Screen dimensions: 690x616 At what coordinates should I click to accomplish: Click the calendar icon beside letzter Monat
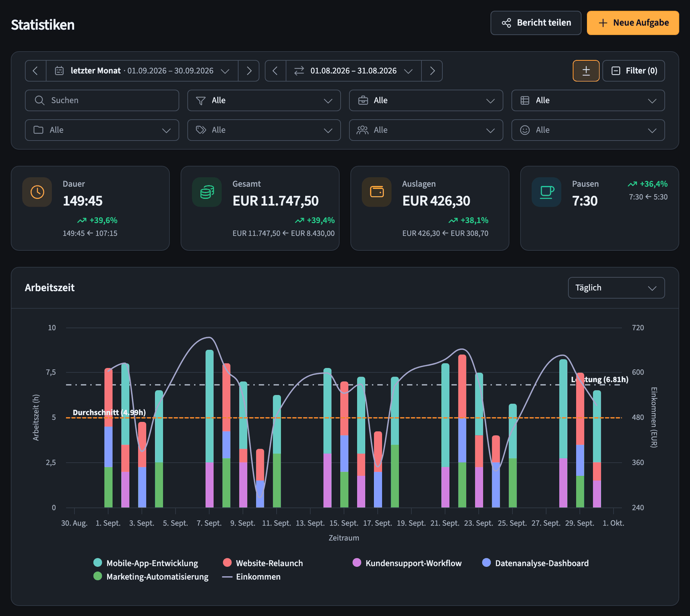(x=60, y=71)
